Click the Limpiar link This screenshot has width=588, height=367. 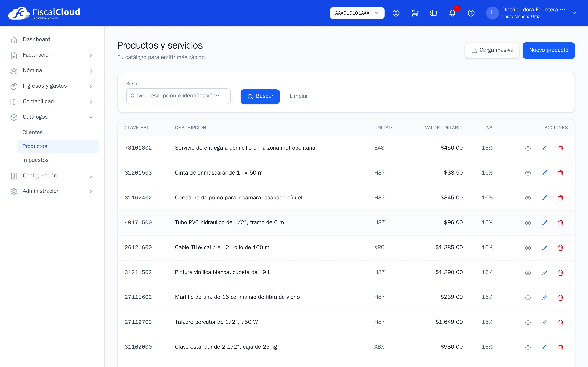click(x=299, y=96)
